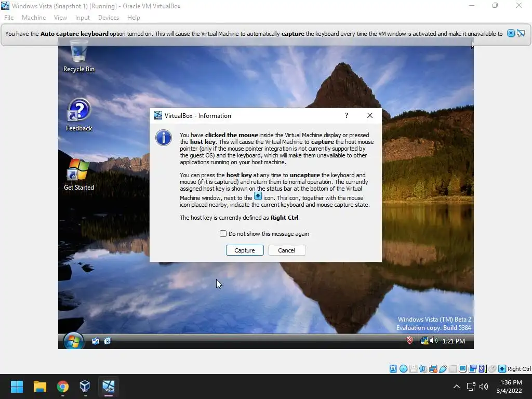The image size is (532, 399).
Task: Click the hard disk activity indicator icon
Action: [393, 369]
